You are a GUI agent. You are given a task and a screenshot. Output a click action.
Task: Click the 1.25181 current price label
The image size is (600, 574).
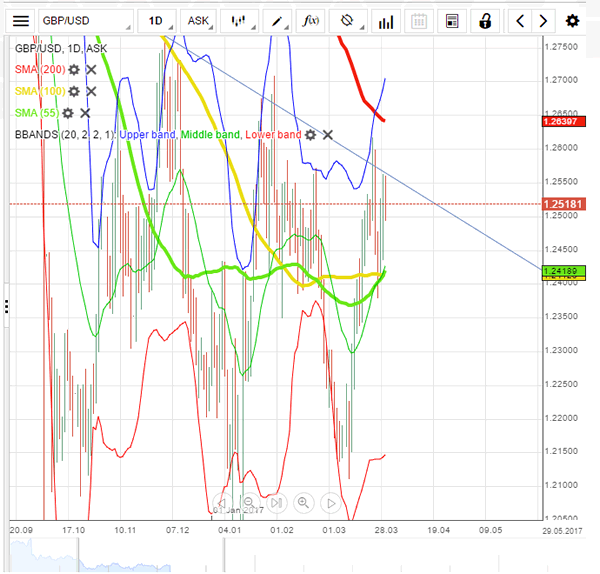coord(564,204)
